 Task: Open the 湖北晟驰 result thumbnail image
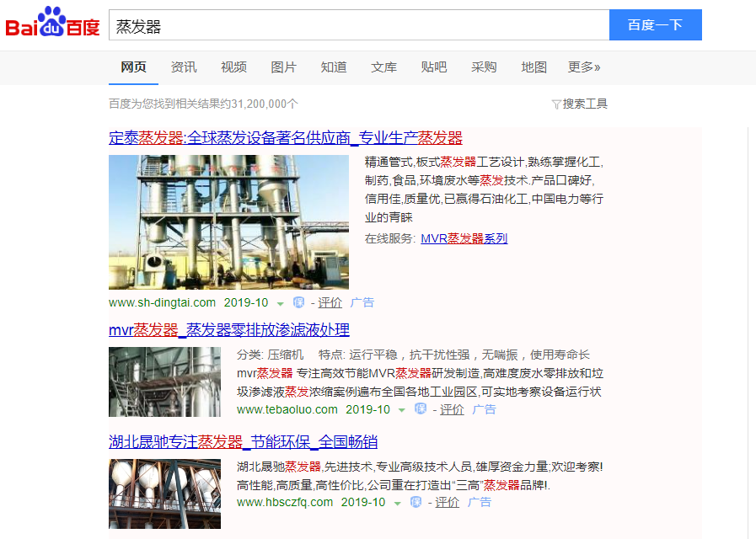click(x=164, y=494)
